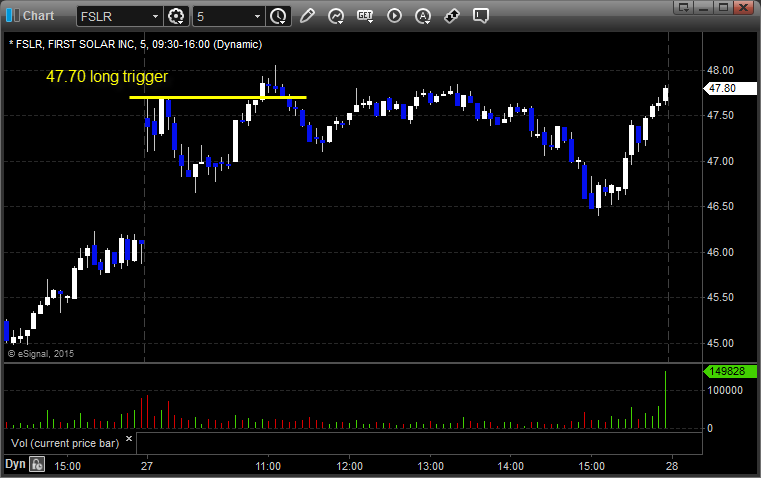
Task: Click the 45.50 price axis label
Action: coord(720,297)
